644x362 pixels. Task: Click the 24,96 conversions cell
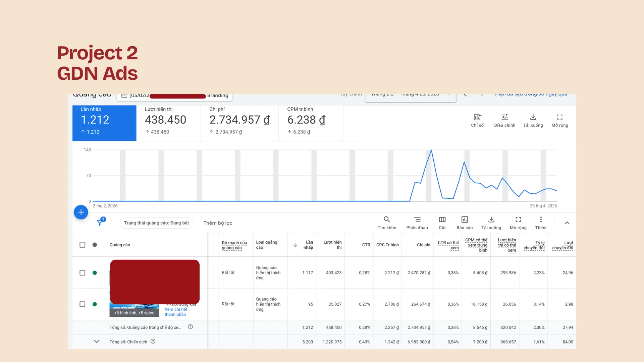click(568, 273)
